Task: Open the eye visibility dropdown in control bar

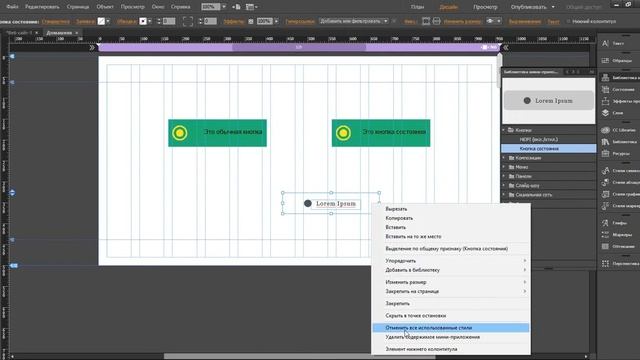Action: click(493, 21)
